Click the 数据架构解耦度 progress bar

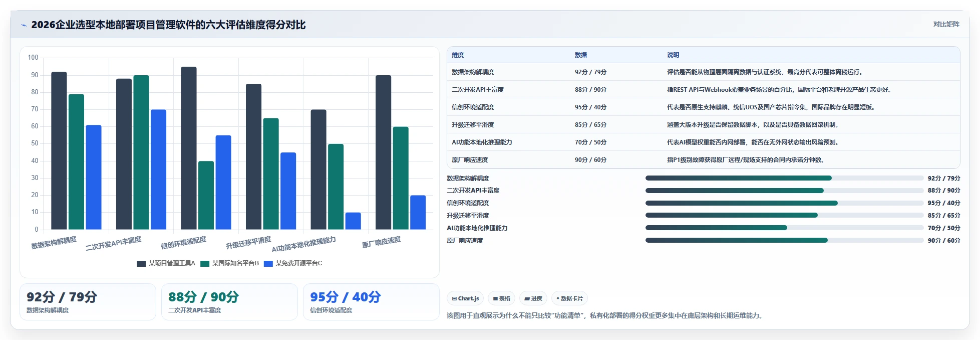784,178
